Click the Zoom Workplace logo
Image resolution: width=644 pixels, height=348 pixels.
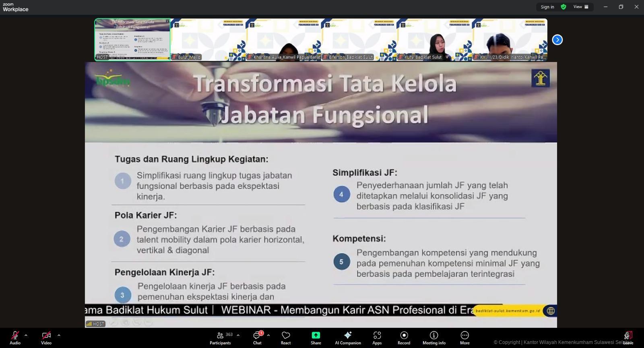pos(15,7)
